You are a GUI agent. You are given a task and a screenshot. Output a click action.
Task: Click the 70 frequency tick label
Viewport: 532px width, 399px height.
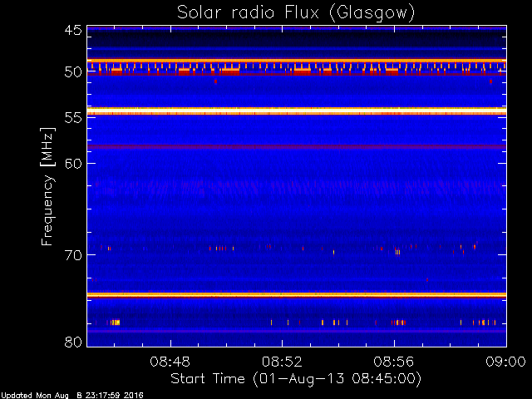coord(73,255)
